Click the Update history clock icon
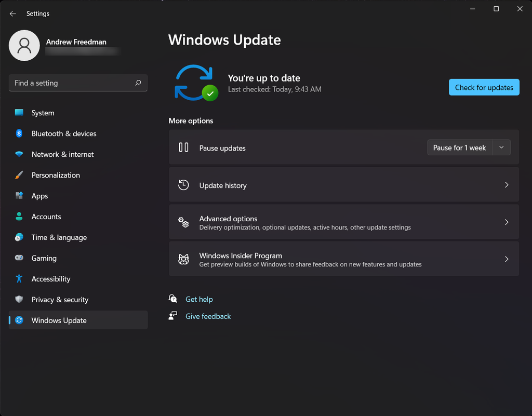This screenshot has width=532, height=416. [x=183, y=185]
